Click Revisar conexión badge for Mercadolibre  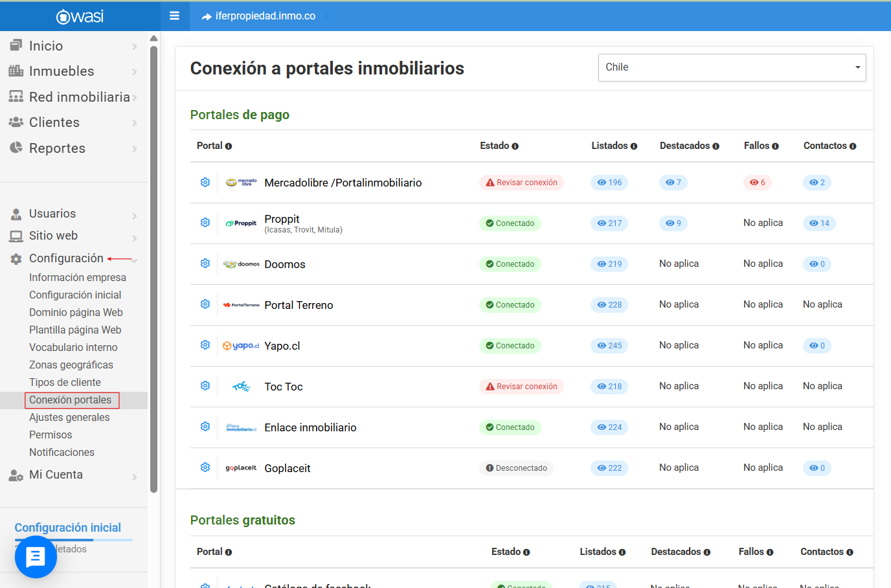[x=521, y=183]
